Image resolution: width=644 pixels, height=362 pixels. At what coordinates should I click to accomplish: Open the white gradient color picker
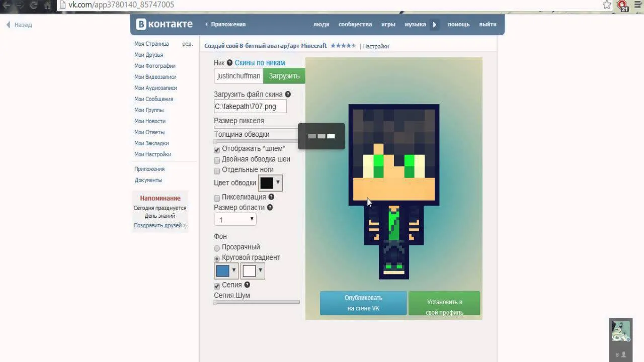pyautogui.click(x=253, y=271)
